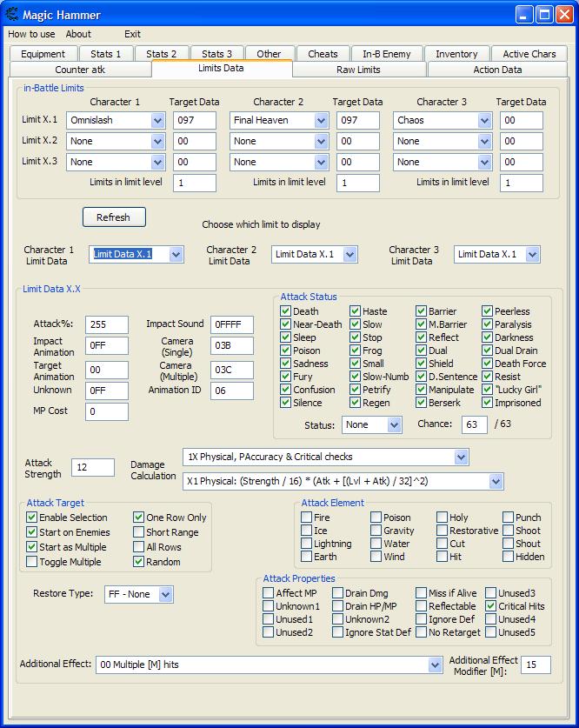The height and width of the screenshot is (728, 579).
Task: Uncheck the Haste status checkbox
Action: [x=355, y=311]
